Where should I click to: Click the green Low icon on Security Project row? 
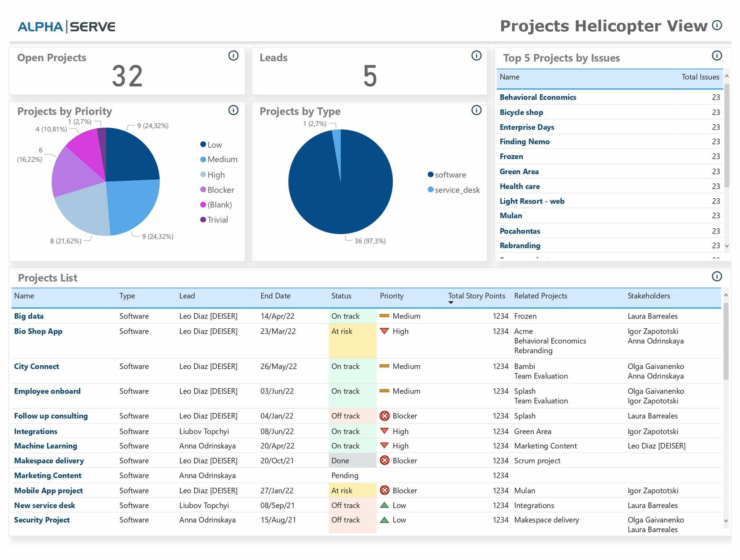click(384, 520)
